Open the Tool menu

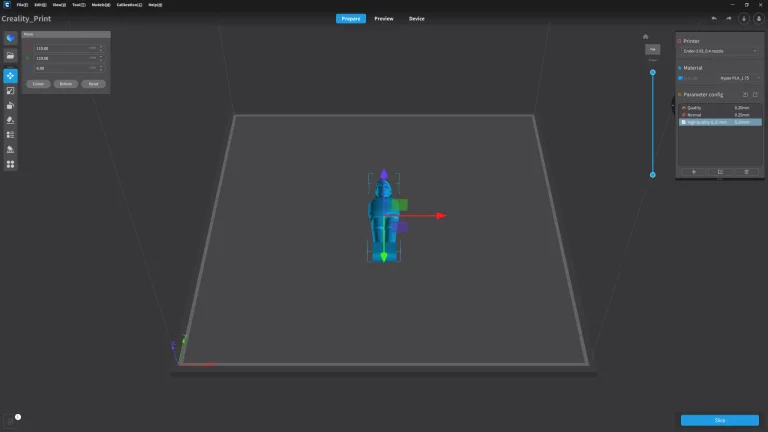coord(78,4)
